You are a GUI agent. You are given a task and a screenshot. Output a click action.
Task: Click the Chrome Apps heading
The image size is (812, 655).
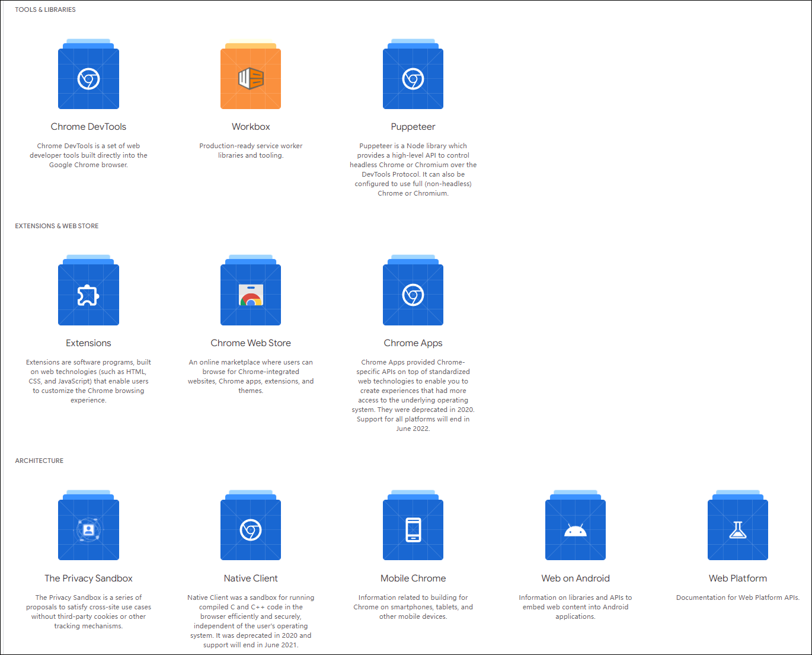coord(413,343)
